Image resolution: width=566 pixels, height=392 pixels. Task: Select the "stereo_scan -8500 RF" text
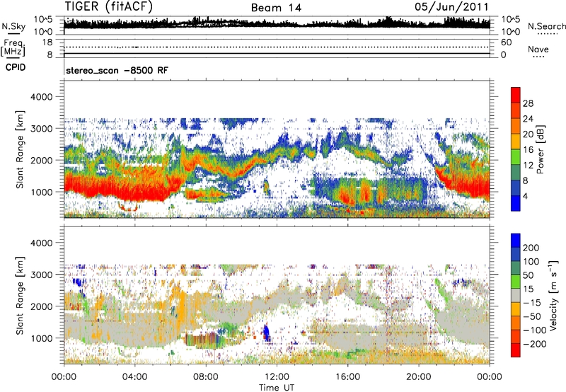tap(117, 70)
